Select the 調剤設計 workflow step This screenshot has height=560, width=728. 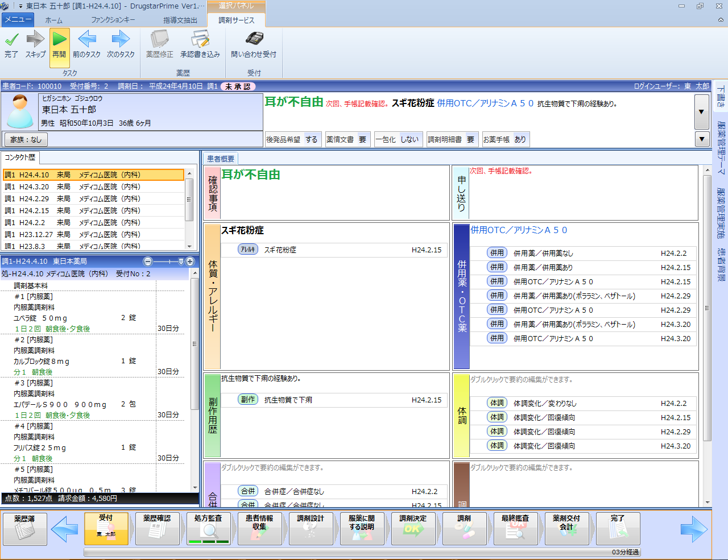pos(311,529)
